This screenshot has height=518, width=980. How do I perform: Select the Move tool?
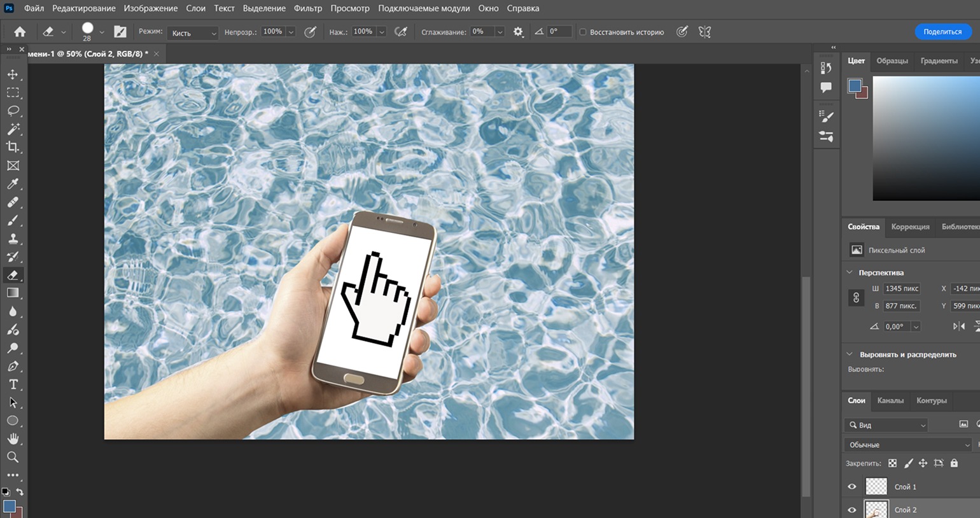[13, 74]
